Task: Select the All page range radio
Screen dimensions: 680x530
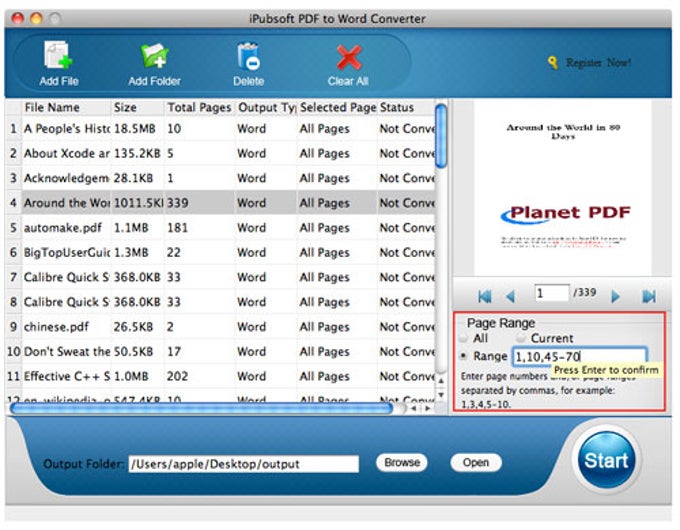Action: [x=464, y=338]
